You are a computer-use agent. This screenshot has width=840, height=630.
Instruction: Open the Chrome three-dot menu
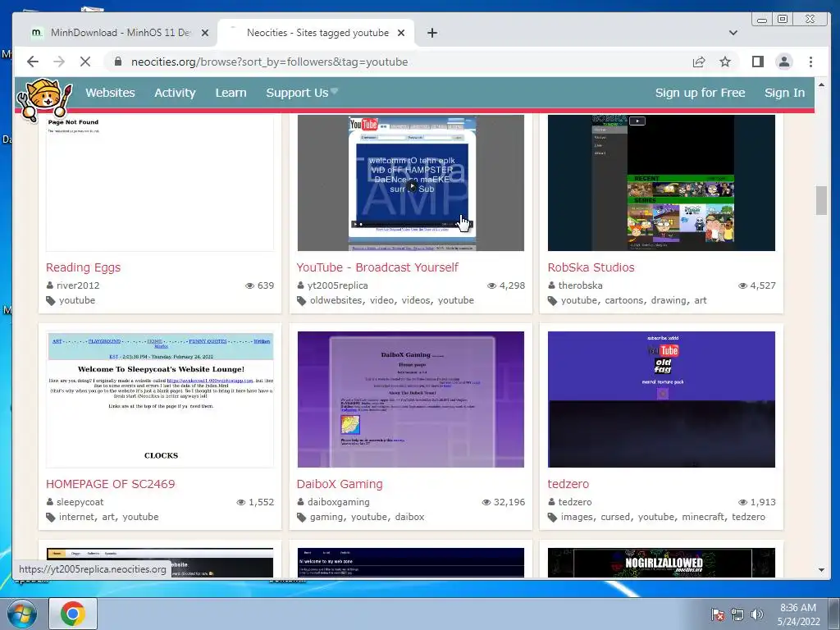811,62
